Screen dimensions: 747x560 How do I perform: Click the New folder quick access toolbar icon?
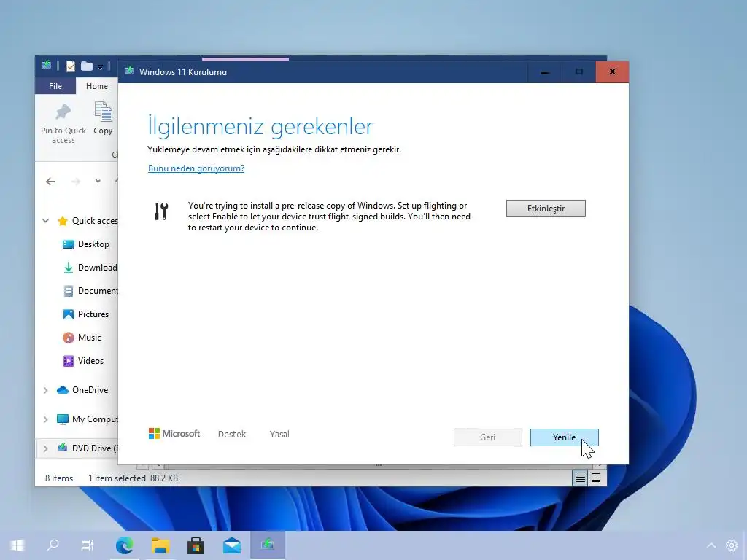[87, 66]
